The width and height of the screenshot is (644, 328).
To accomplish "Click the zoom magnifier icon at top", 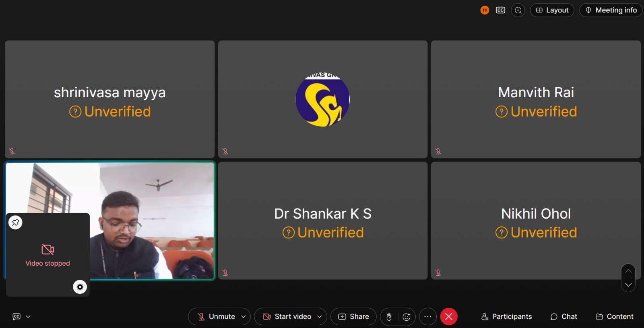I will click(518, 10).
